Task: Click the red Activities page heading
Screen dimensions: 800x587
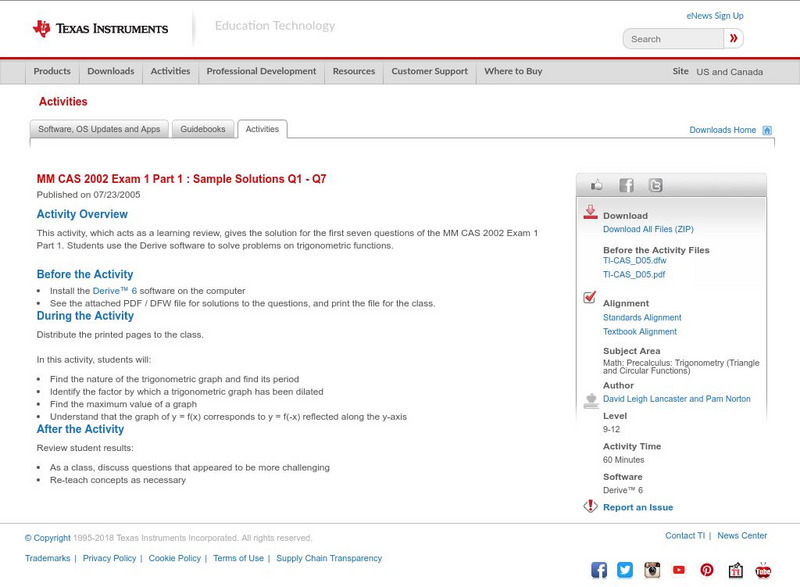Action: [x=63, y=101]
